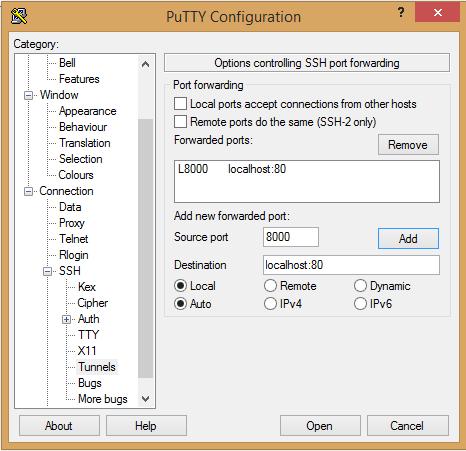This screenshot has width=466, height=451.
Task: Click the PuTTY icon in the title bar
Action: coord(19,16)
